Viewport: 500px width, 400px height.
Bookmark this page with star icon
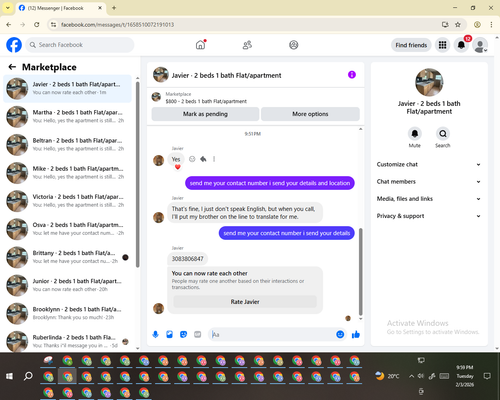tap(458, 25)
